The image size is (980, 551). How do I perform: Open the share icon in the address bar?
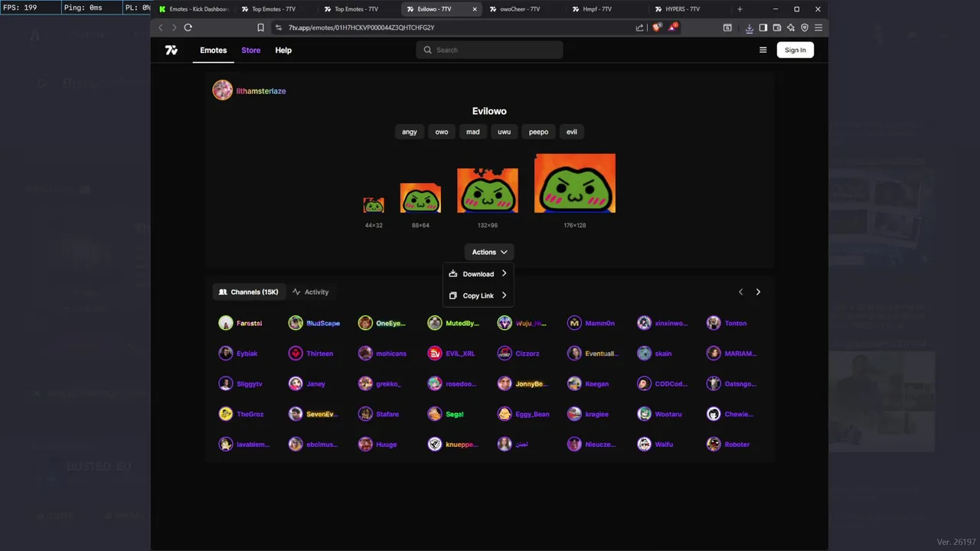tap(639, 28)
